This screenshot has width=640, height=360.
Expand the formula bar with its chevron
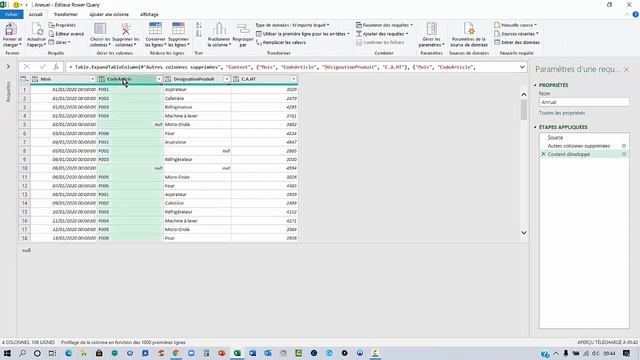point(522,67)
